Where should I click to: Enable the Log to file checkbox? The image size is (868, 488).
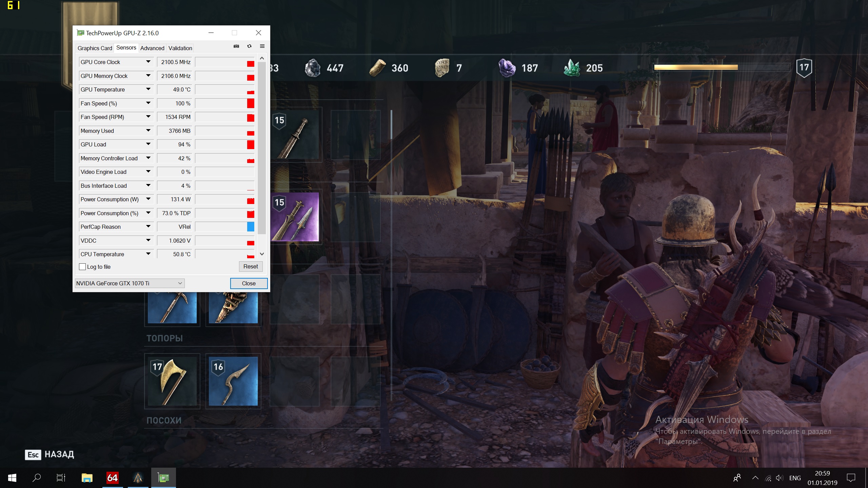(82, 267)
